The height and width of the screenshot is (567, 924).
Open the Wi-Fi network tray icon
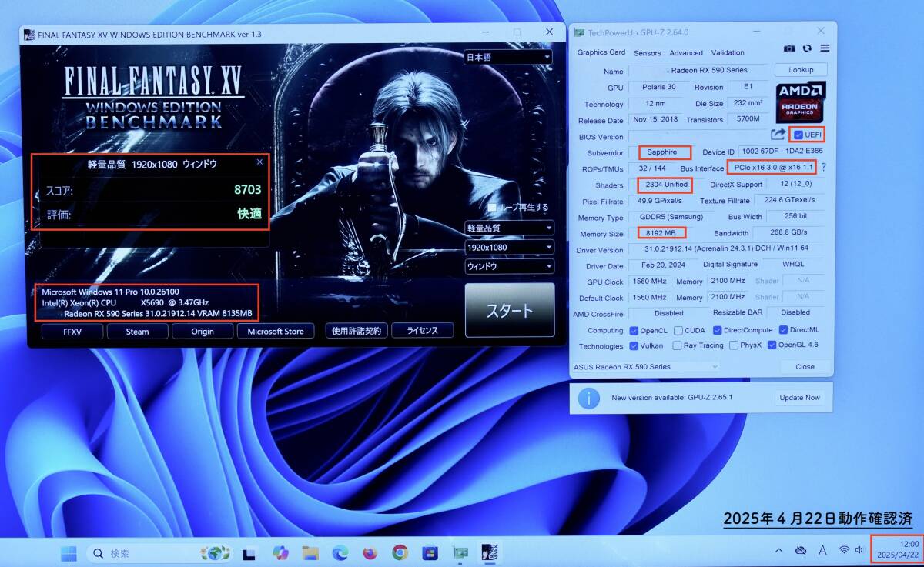(844, 551)
